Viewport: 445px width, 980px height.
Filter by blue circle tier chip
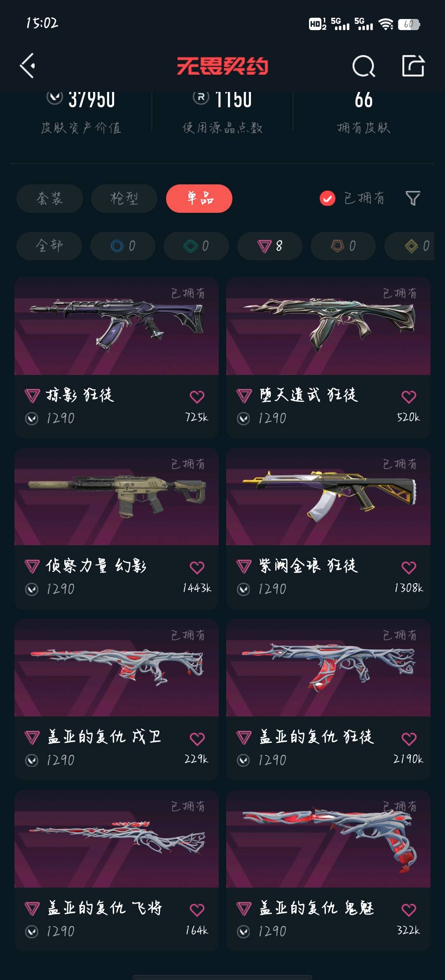coord(123,246)
